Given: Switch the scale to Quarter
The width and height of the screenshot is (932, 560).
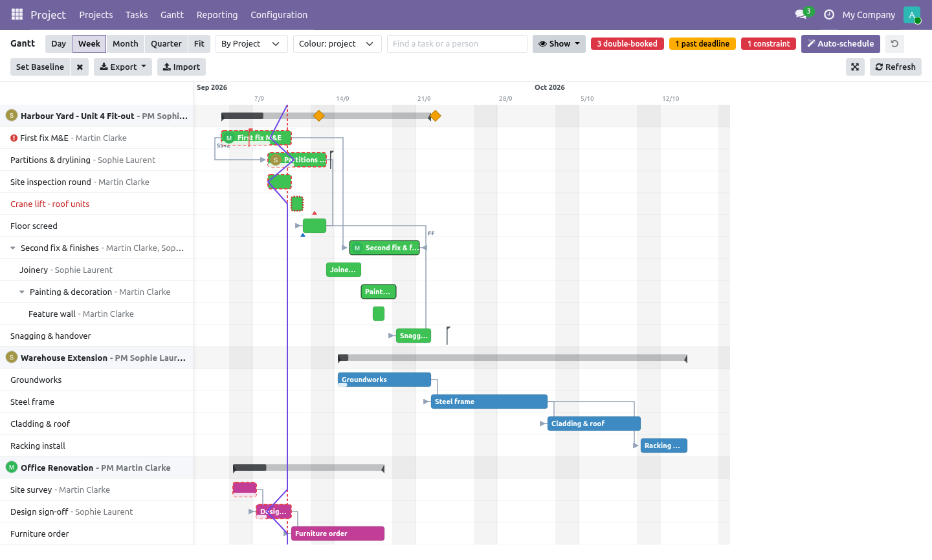Looking at the screenshot, I should click(x=166, y=43).
